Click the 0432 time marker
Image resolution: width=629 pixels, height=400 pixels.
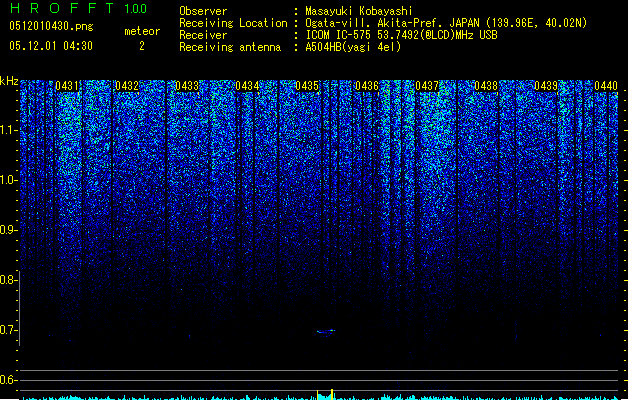tap(127, 86)
